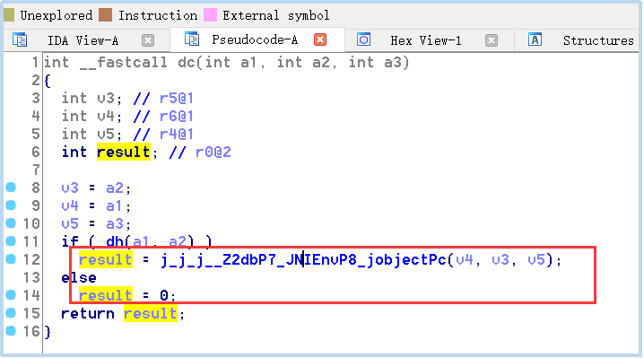Close the IDA View-A tab

[x=148, y=40]
